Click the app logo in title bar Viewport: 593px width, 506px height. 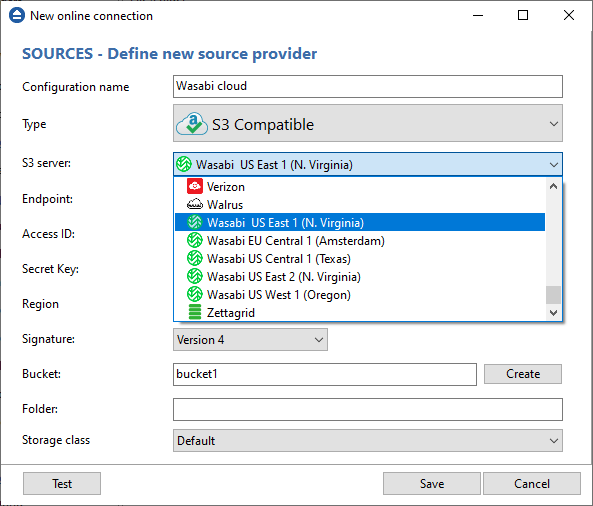17,16
